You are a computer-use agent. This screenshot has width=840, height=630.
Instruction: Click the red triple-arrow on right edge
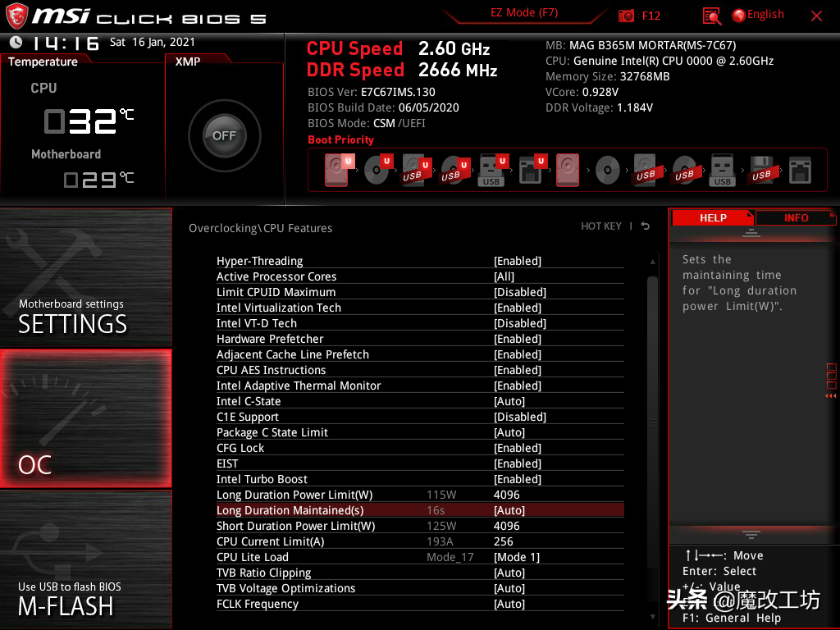click(x=830, y=396)
